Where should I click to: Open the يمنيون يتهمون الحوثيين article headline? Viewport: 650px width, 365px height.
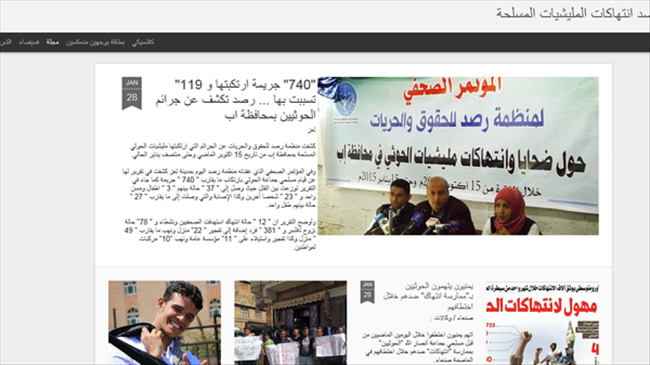pyautogui.click(x=428, y=297)
